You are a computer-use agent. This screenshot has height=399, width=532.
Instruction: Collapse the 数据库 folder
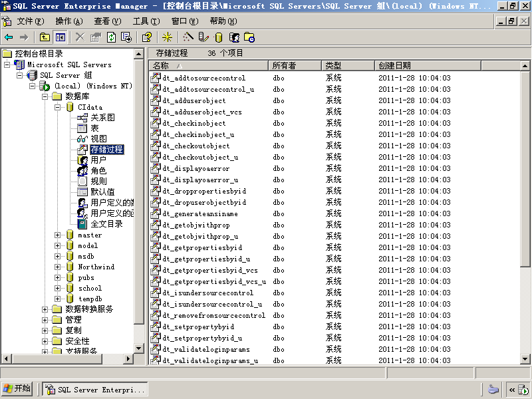(x=45, y=96)
